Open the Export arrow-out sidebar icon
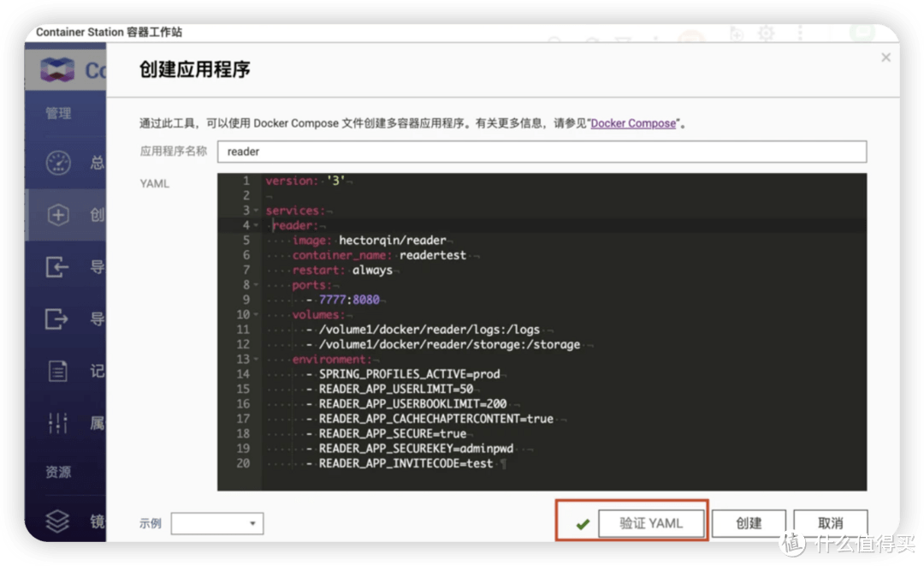924x566 pixels. (x=57, y=319)
